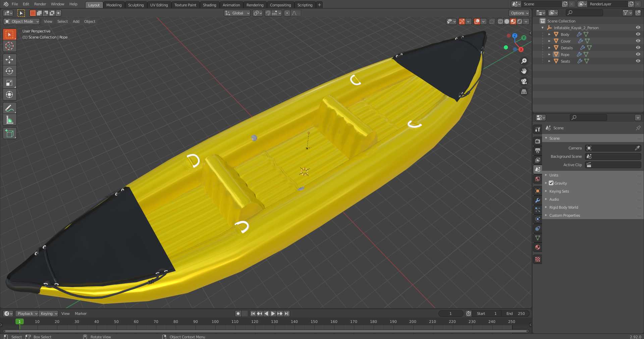The width and height of the screenshot is (644, 339).
Task: Open View Layer properties tab
Action: pos(538,160)
